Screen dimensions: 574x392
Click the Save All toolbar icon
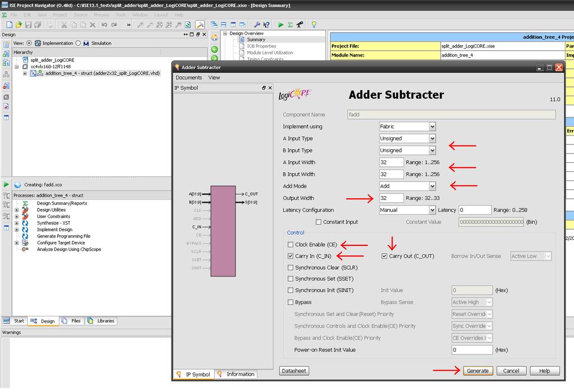pyautogui.click(x=38, y=25)
